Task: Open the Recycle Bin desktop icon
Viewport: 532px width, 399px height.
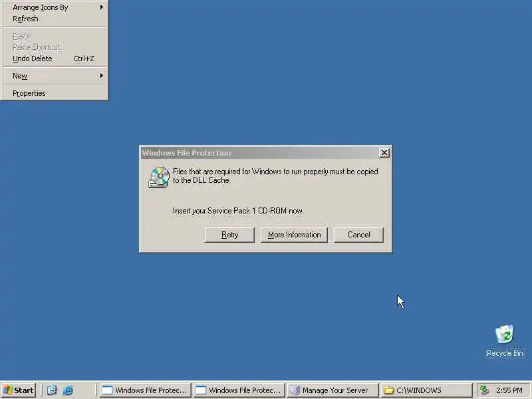Action: point(505,340)
